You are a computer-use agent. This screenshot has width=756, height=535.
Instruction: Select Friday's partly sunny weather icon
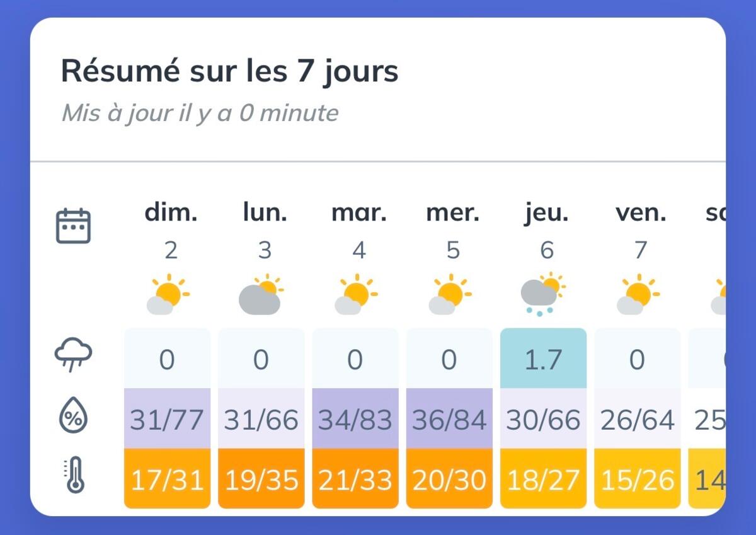coord(638,295)
